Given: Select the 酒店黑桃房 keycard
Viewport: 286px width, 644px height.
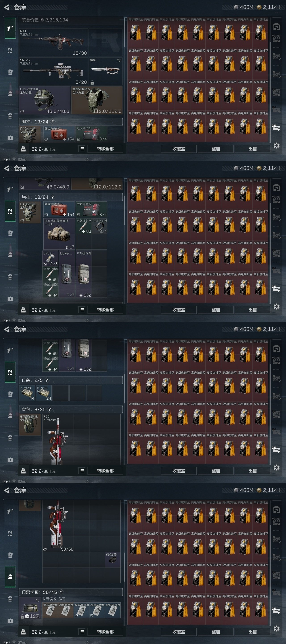Looking at the screenshot, I should (x=50, y=610).
